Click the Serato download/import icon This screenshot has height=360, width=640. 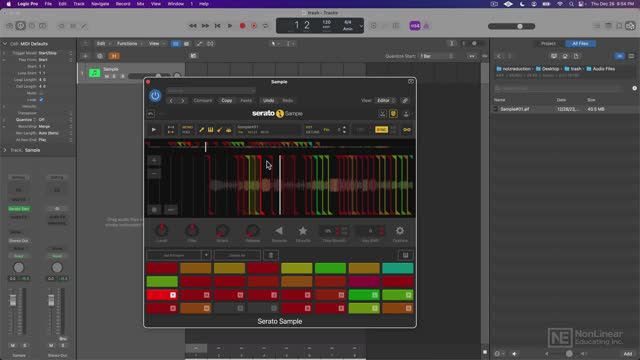[x=382, y=114]
